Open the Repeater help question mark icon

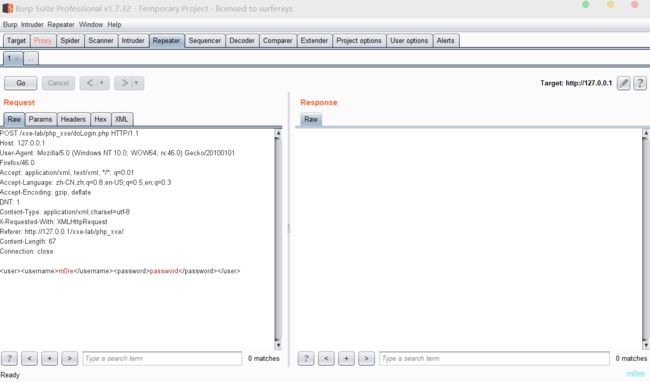pos(640,83)
